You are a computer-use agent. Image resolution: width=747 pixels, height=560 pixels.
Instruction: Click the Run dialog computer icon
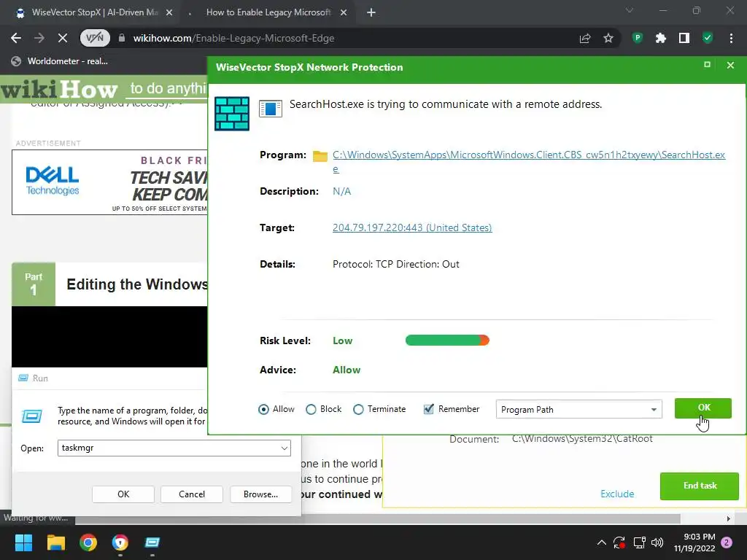[32, 416]
